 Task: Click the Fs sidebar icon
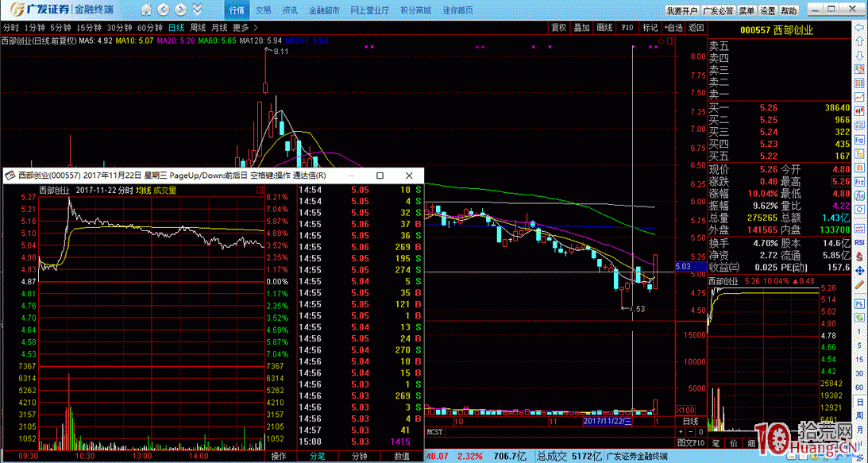tap(859, 304)
